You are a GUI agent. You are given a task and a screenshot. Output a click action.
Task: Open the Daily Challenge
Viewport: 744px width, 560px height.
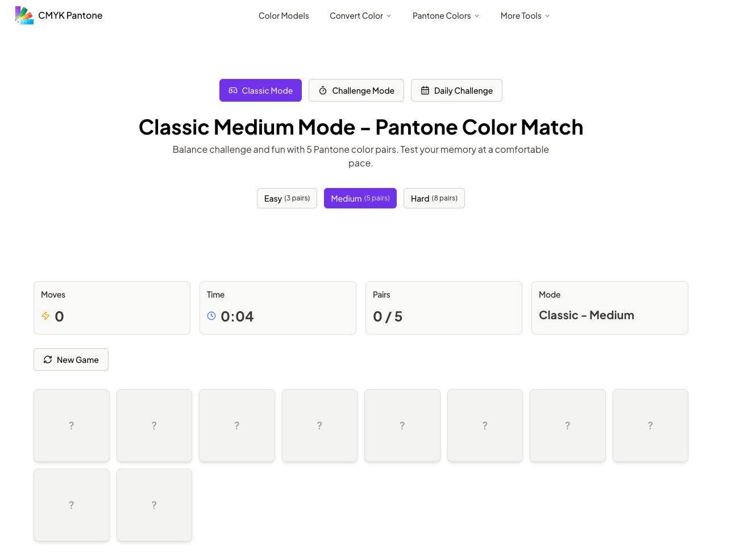click(456, 90)
